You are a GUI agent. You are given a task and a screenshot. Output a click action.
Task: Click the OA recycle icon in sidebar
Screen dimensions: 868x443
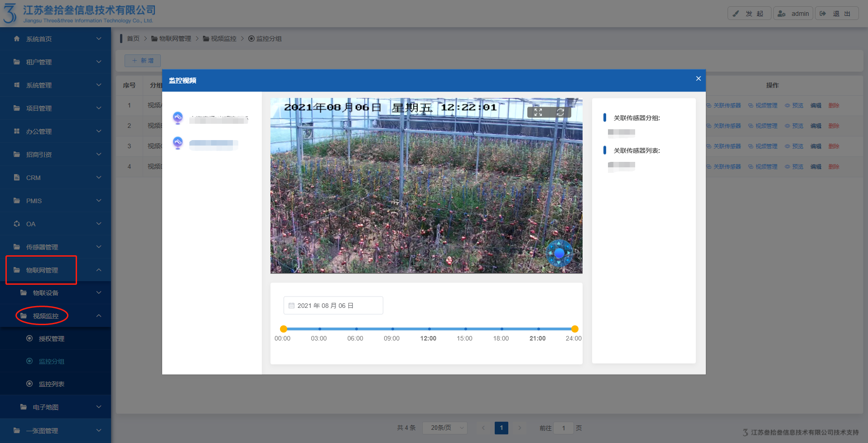click(17, 224)
